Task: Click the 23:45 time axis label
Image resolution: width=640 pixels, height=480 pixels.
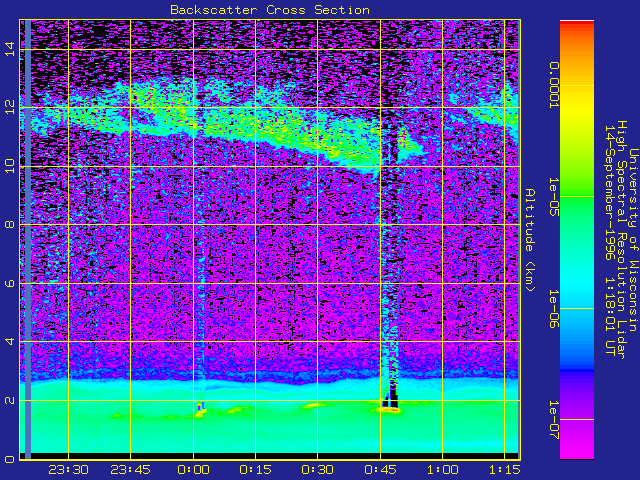Action: pyautogui.click(x=131, y=470)
